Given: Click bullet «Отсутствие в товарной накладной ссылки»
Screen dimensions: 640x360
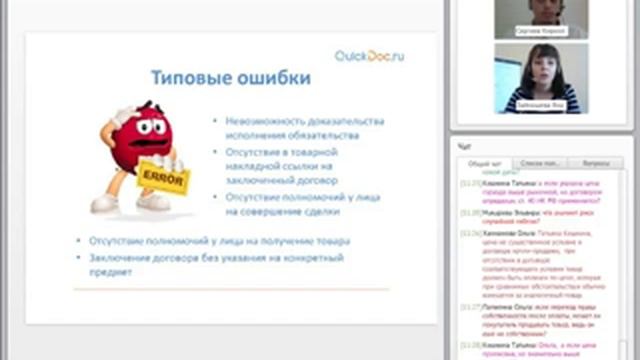Looking at the screenshot, I should [282, 166].
